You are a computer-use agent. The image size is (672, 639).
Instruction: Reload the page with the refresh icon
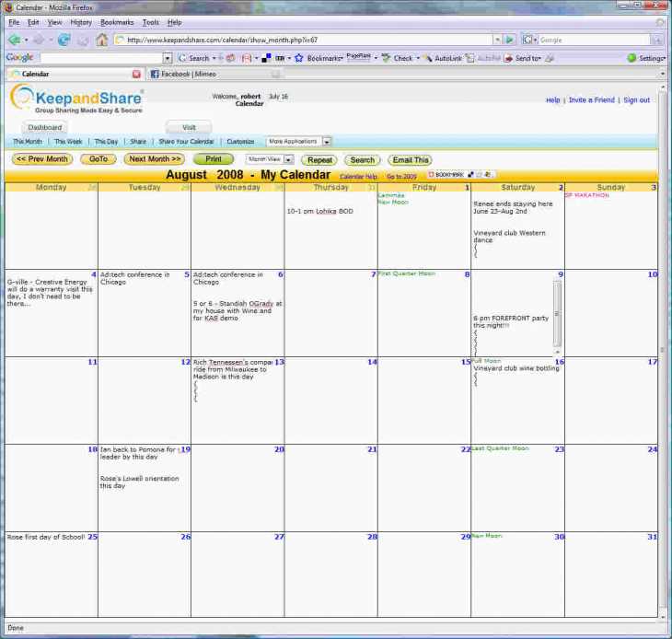(64, 40)
